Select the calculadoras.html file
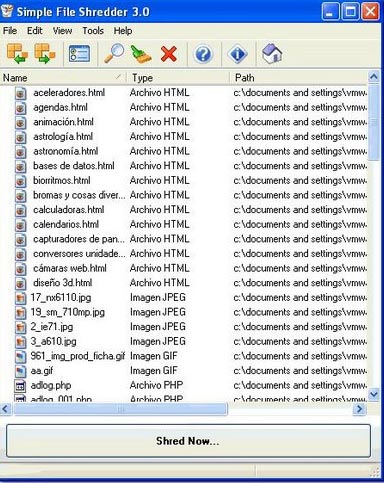The width and height of the screenshot is (384, 483). pyautogui.click(x=69, y=210)
